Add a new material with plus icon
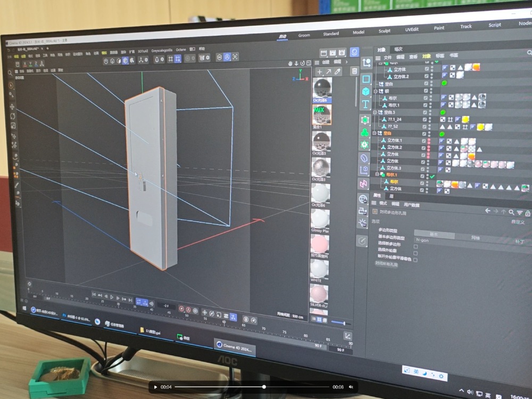The image size is (532, 399). coord(319,72)
